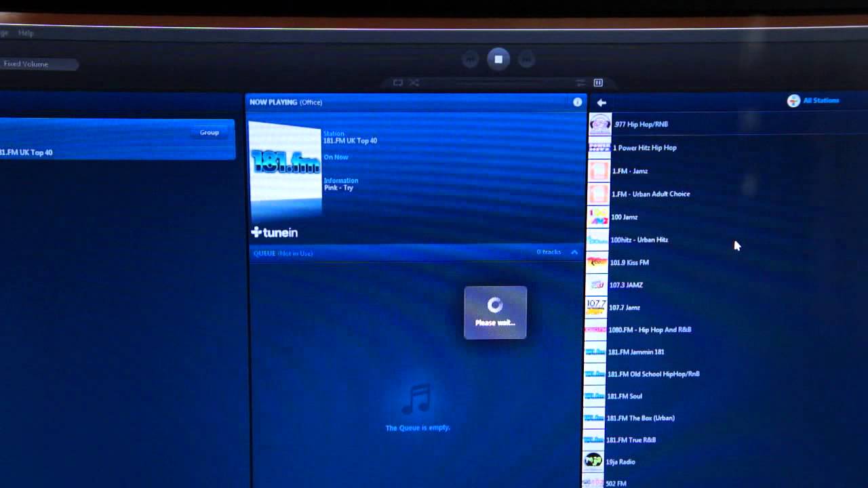Open the Now Playing info icon
The width and height of the screenshot is (868, 488).
(x=578, y=102)
